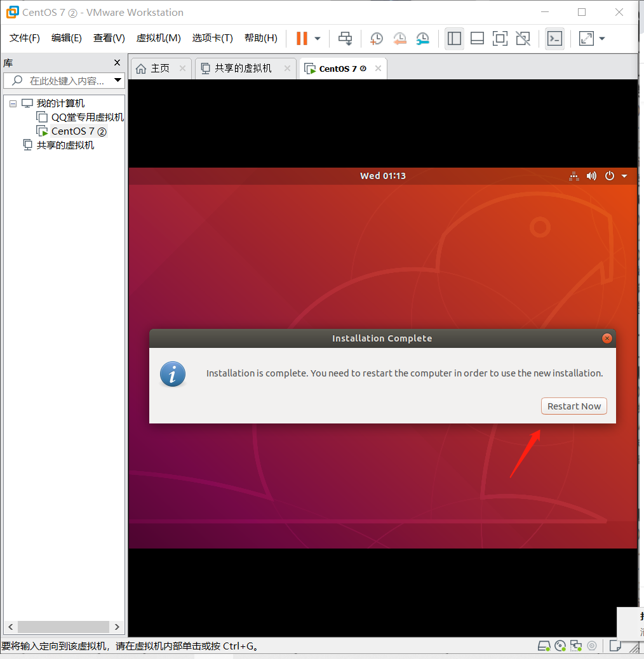Open the guest power menu in Ubuntu
The height and width of the screenshot is (659, 644).
click(x=608, y=176)
